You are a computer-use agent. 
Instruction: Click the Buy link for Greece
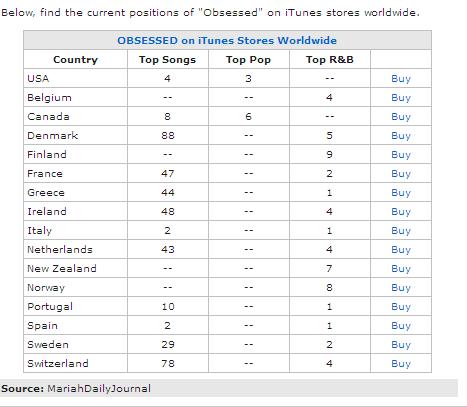click(x=401, y=193)
